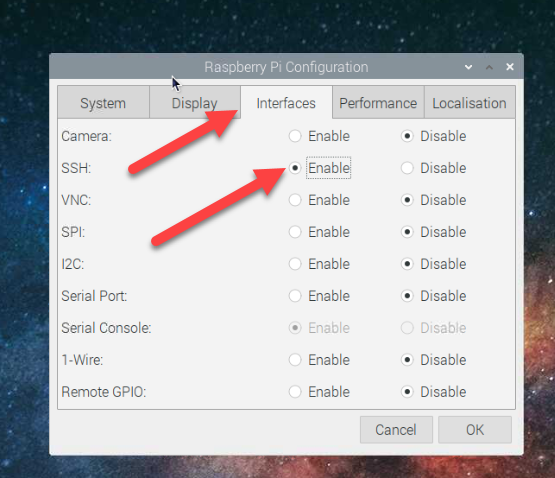Open the Display tab
Viewport: 555px width, 478px height.
[195, 103]
